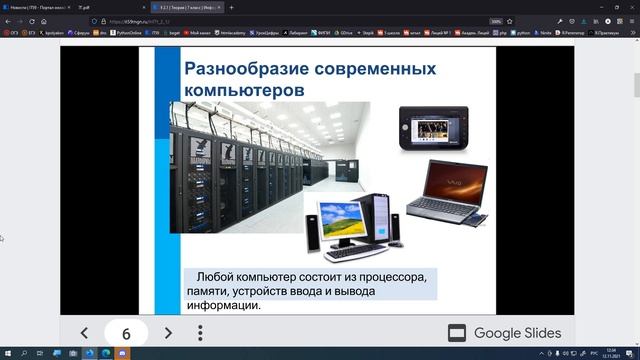This screenshot has width=640, height=360.
Task: Go to browser home page icon
Action: (x=44, y=21)
